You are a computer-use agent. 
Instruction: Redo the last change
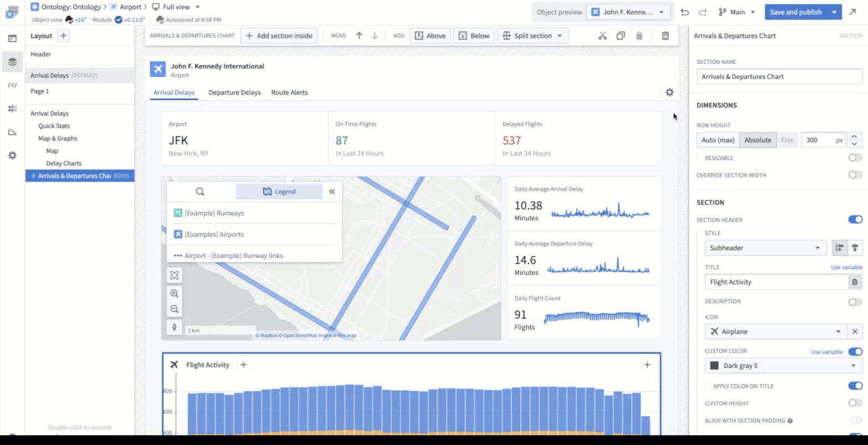pyautogui.click(x=702, y=12)
